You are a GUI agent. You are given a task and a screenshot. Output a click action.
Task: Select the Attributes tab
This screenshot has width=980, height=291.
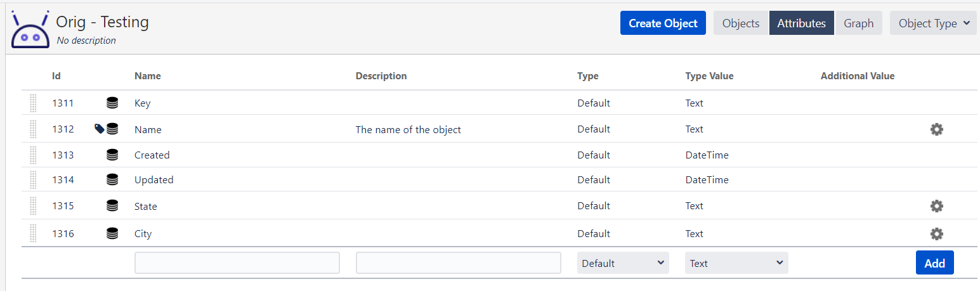point(802,23)
